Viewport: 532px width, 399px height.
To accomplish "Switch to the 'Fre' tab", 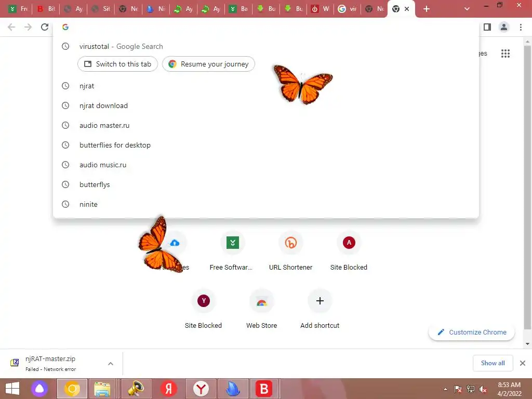I will click(18, 9).
